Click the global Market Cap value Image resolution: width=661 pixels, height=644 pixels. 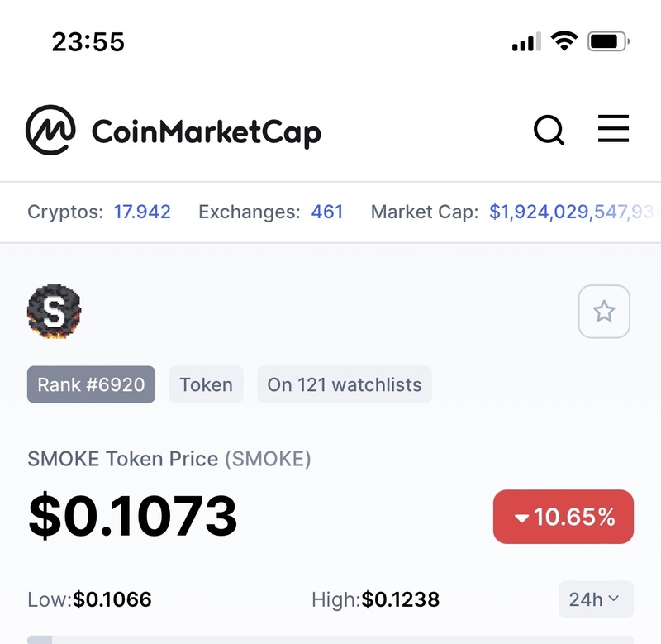[570, 212]
